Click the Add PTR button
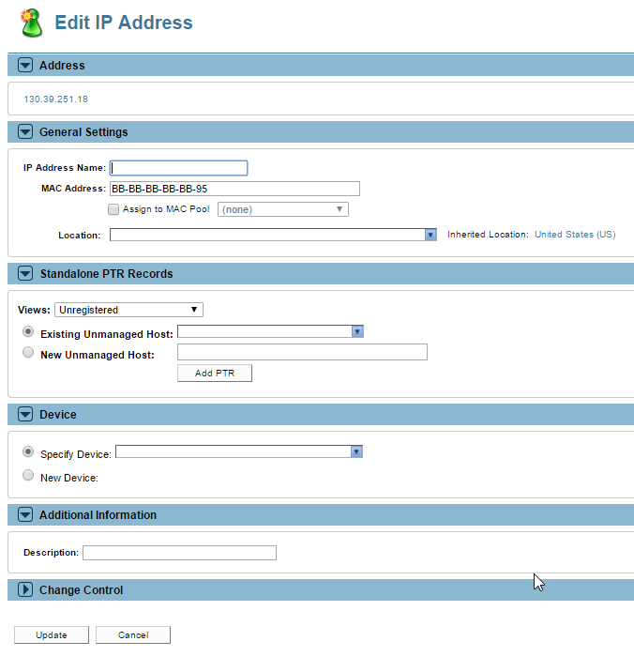Viewport: 634px width, 672px height. 215,373
